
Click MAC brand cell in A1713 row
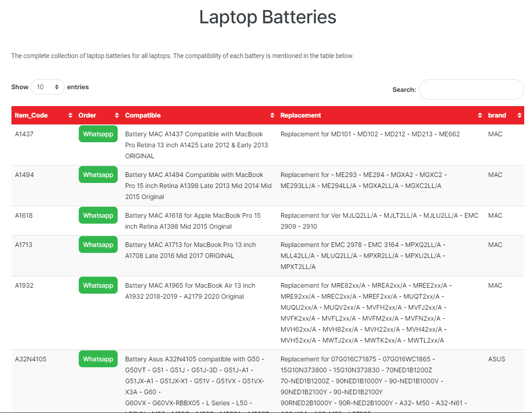495,245
